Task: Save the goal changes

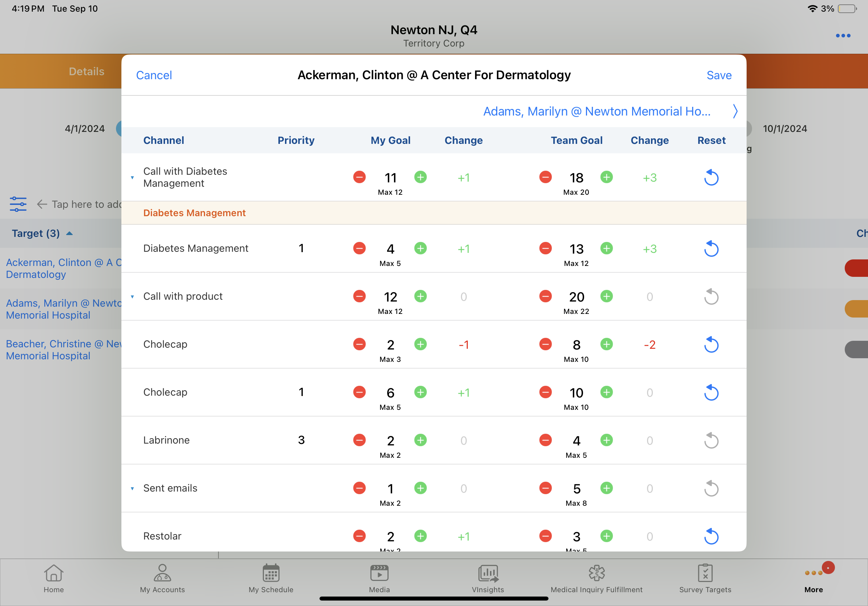Action: 719,75
